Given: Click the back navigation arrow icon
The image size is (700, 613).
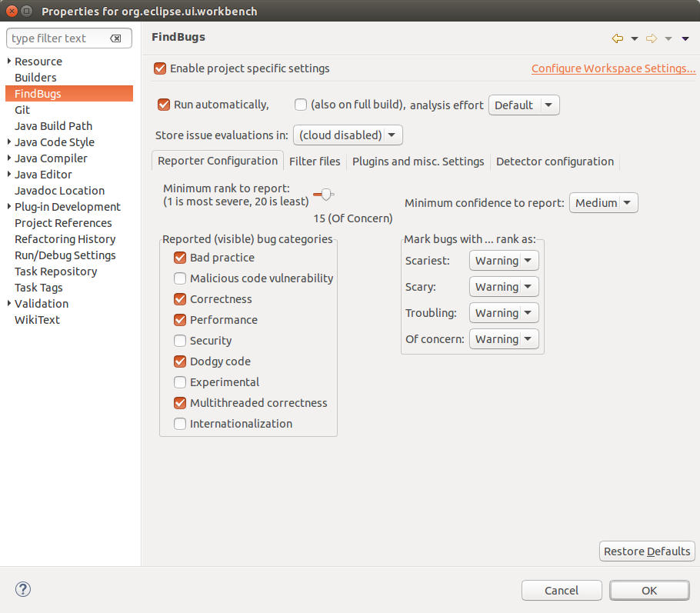Looking at the screenshot, I should [x=618, y=39].
